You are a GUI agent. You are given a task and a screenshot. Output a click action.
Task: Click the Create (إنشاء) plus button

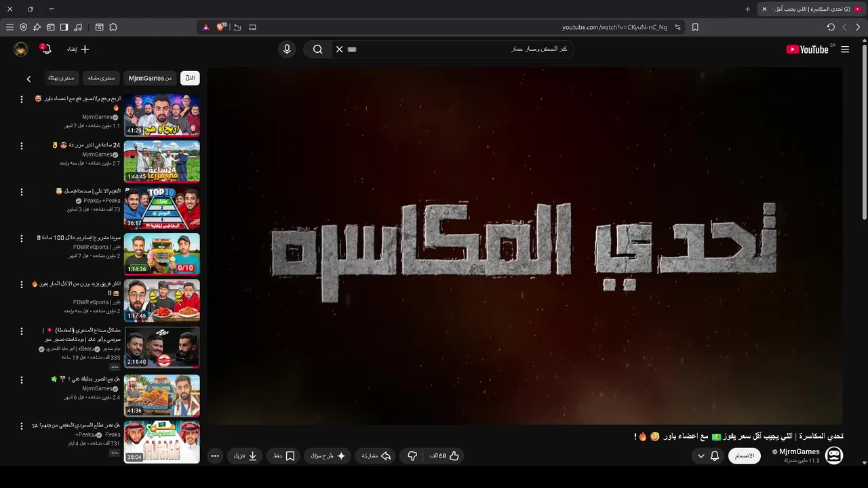(x=78, y=49)
